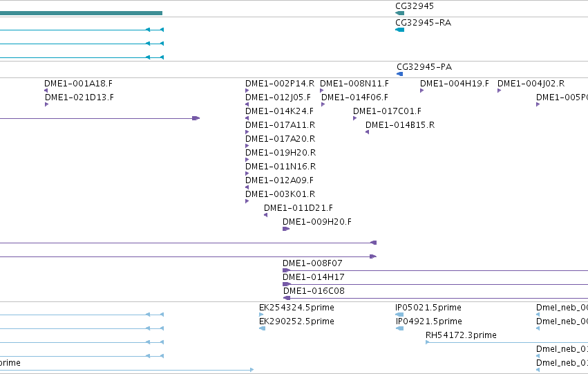Viewport: 588px width, 374px height.
Task: Click the DME1-008F07 purple start glyph
Action: [287, 270]
